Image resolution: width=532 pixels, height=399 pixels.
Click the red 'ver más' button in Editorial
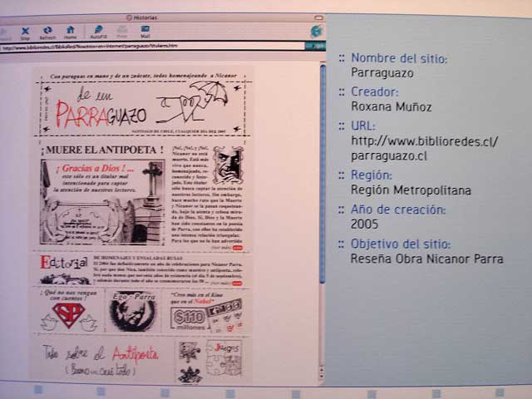[x=237, y=283]
